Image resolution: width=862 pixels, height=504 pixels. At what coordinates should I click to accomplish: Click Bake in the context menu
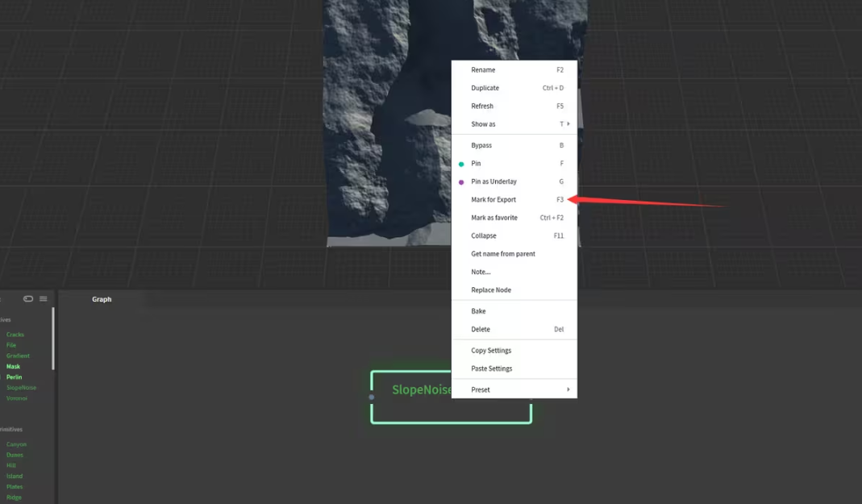click(478, 311)
